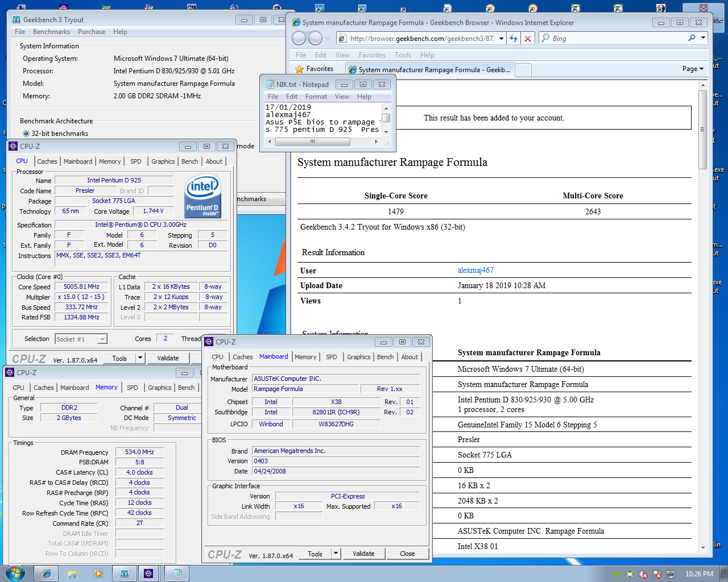Screen dimensions: 728x582
Task: Click the alexmaj467 user link
Action: [475, 270]
